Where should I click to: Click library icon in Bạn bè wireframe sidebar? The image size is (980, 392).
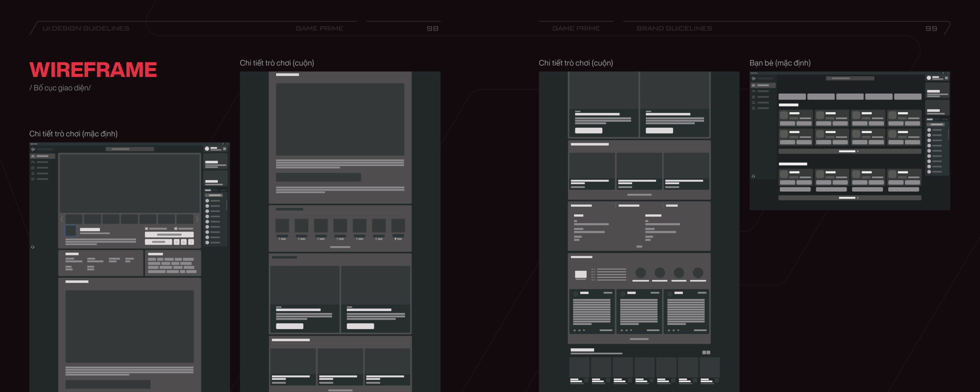click(x=753, y=108)
